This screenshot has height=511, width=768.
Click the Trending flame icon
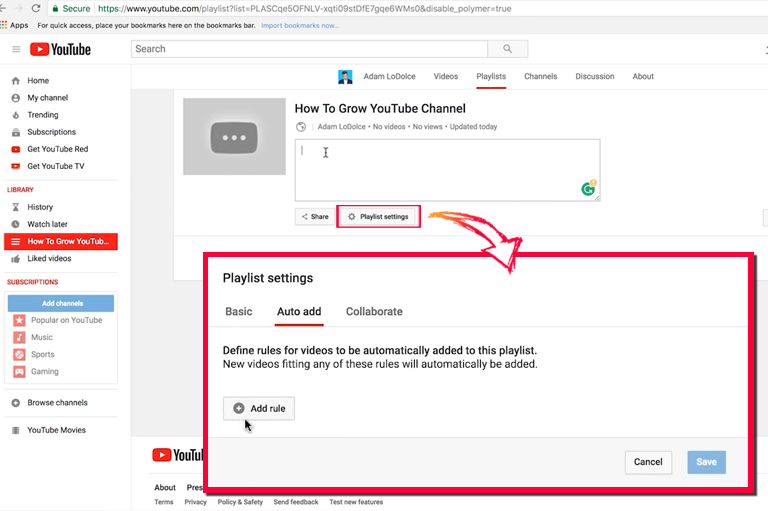point(16,115)
